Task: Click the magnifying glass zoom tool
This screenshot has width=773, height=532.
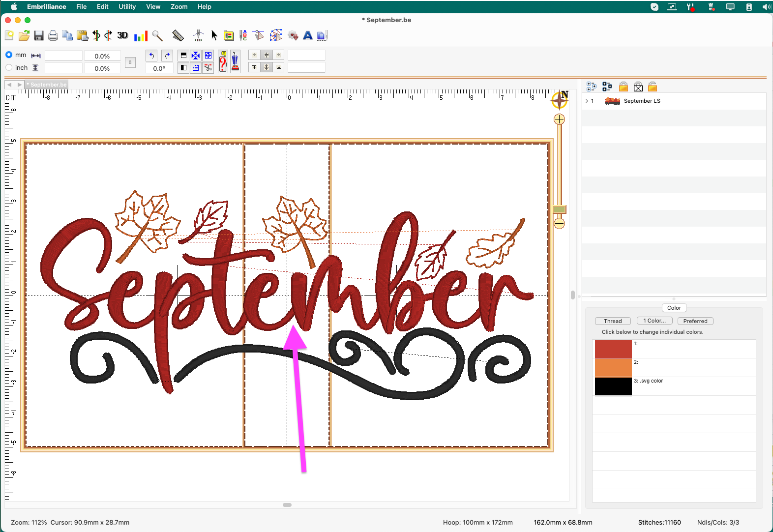Action: pyautogui.click(x=157, y=35)
